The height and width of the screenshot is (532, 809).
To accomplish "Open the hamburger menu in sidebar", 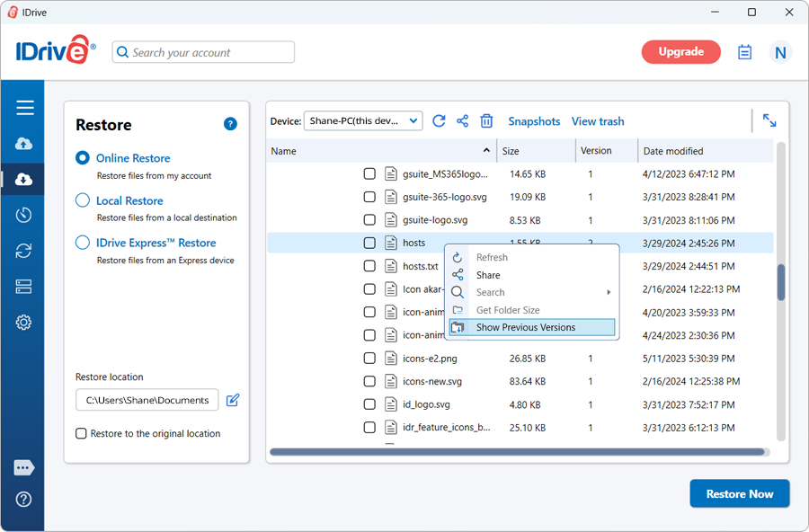I will (24, 108).
